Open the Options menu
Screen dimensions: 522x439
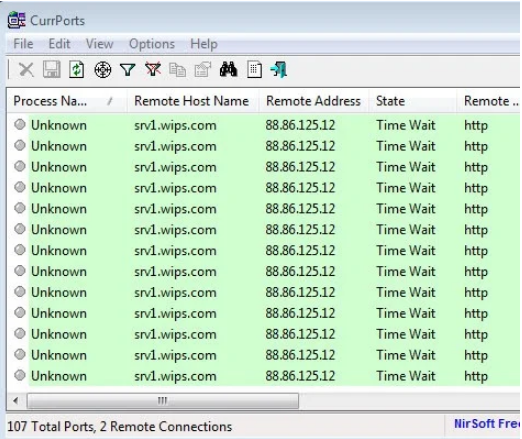(x=152, y=44)
